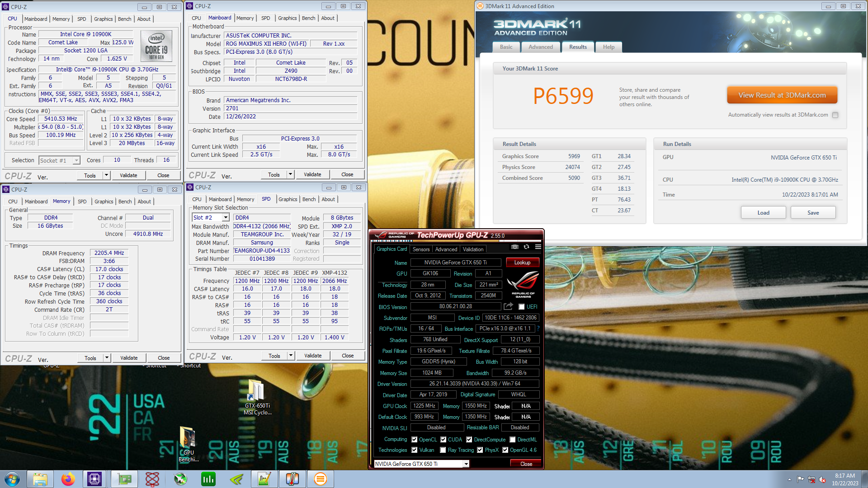
Task: Click the Load button in Run Details
Action: point(763,213)
